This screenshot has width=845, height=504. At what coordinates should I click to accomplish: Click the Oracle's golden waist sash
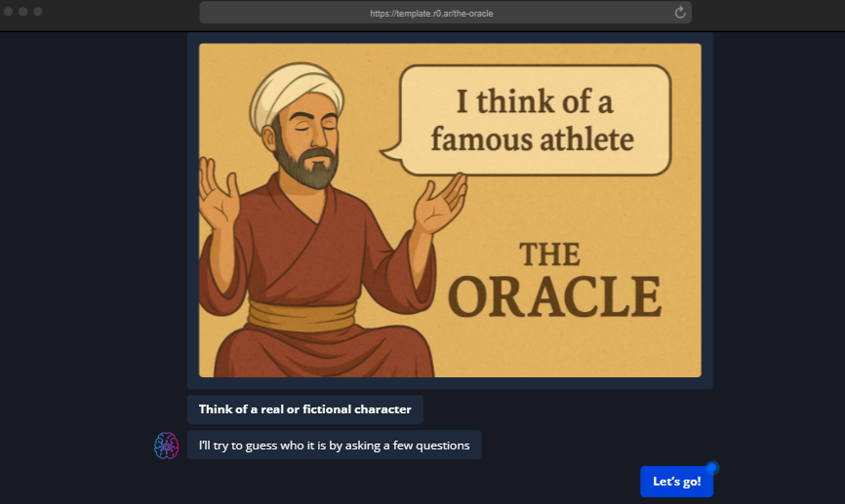coord(301,315)
